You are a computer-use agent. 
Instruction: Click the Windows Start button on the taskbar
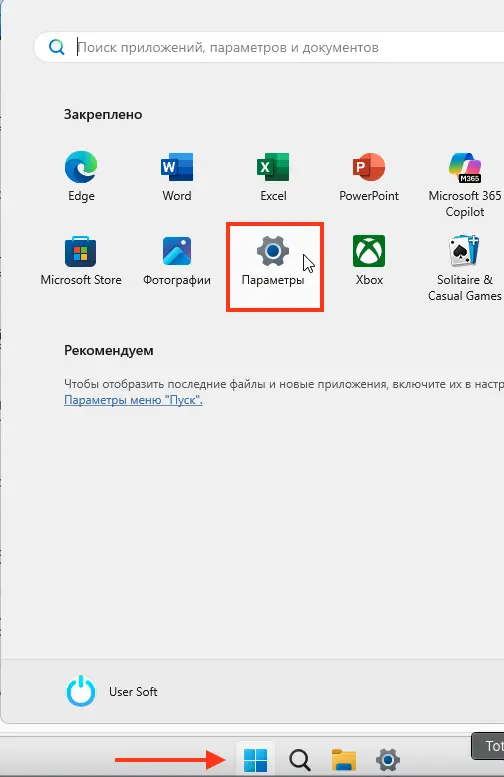pos(255,759)
